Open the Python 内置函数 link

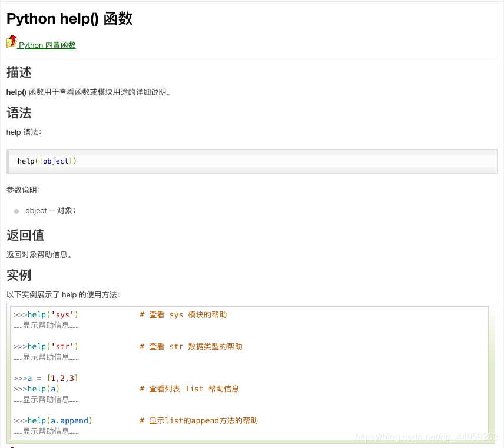(47, 45)
